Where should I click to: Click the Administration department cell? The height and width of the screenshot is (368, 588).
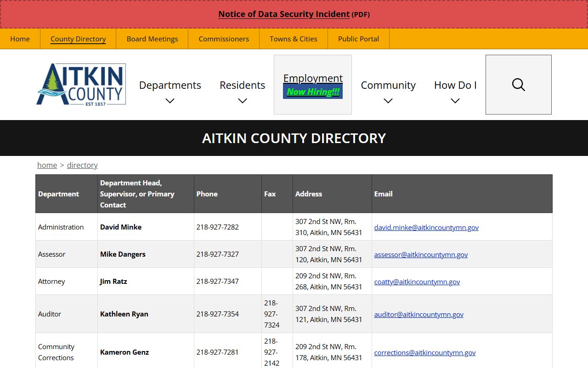pos(67,227)
